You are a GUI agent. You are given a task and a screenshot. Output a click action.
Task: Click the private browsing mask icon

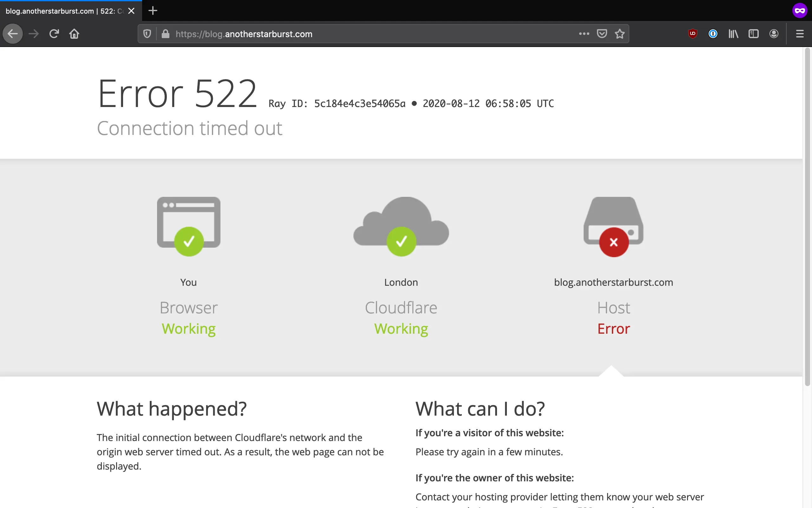point(800,11)
